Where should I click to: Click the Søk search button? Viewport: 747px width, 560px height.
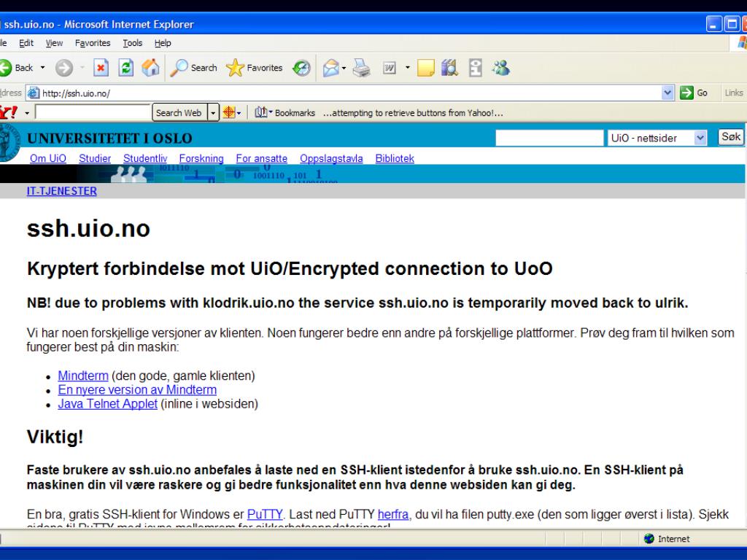tap(731, 137)
